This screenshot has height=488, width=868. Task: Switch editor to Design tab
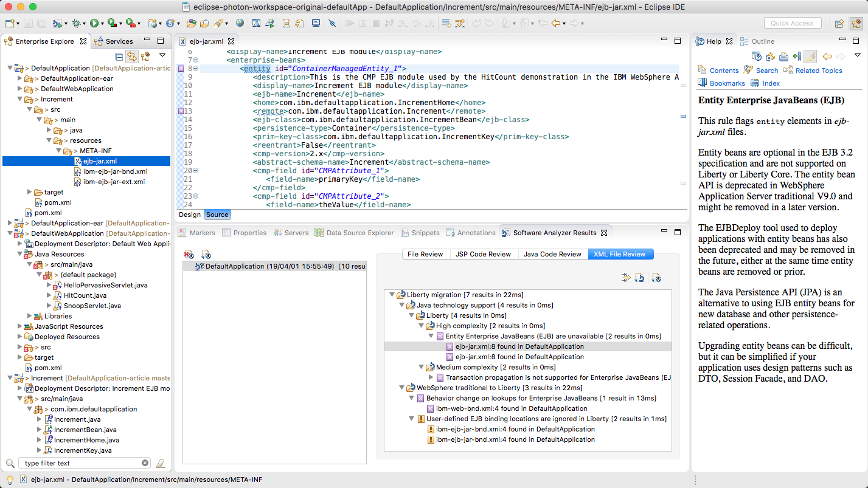tap(190, 215)
